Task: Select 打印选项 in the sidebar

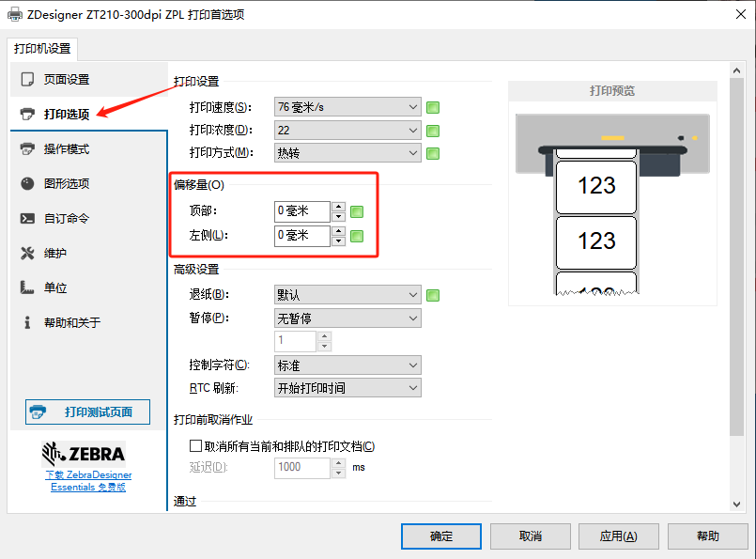Action: [66, 115]
